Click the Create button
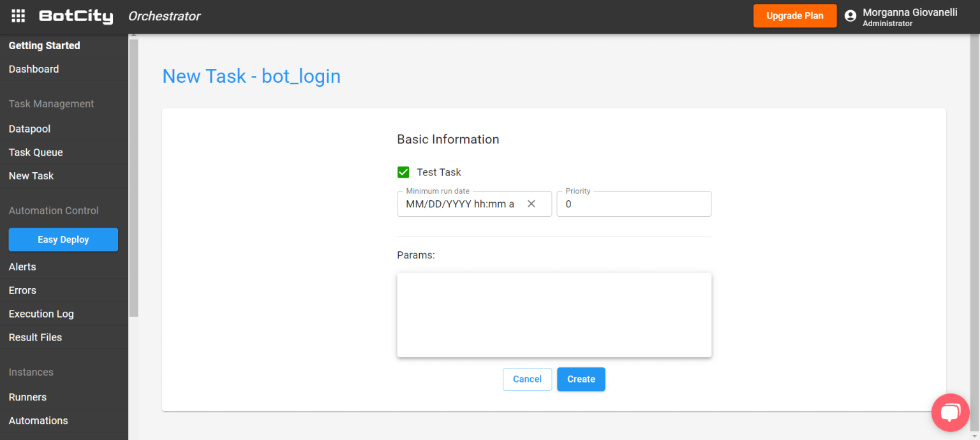 [581, 379]
